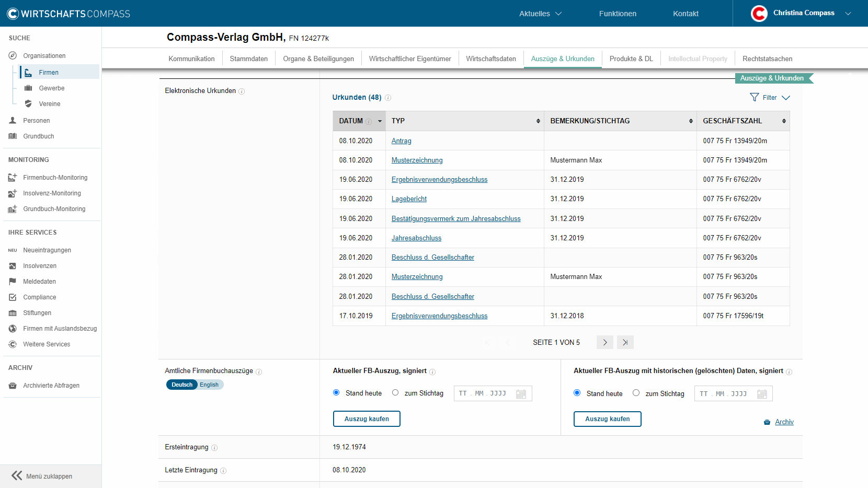Open the Funktionen menu

tap(618, 14)
